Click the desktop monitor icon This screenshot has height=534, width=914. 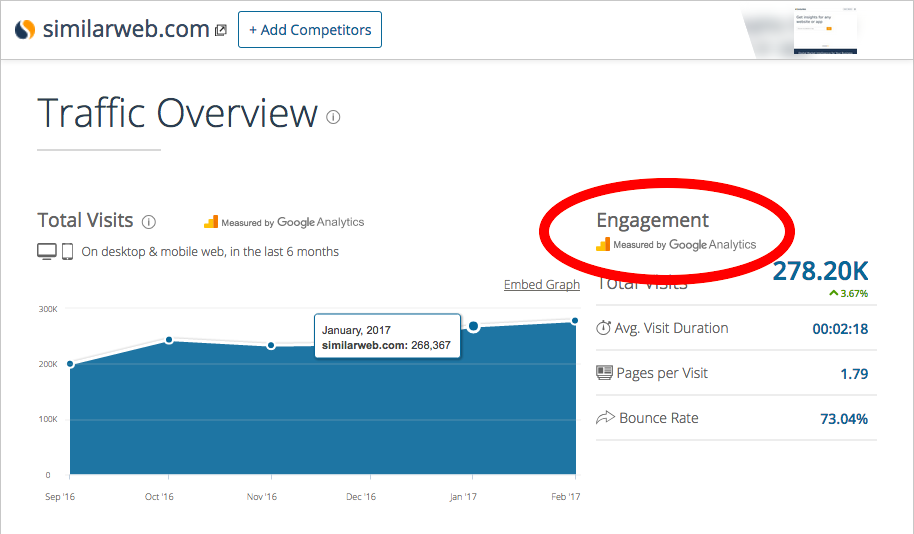pyautogui.click(x=47, y=251)
